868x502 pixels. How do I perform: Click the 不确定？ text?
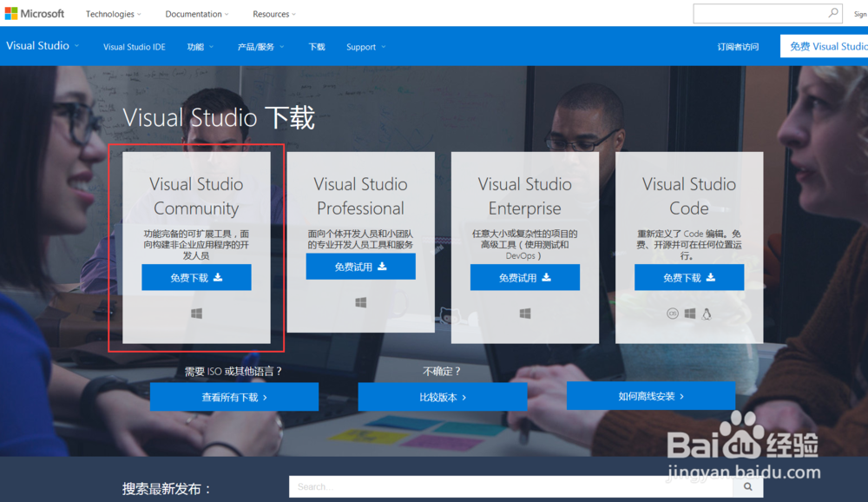click(x=443, y=371)
